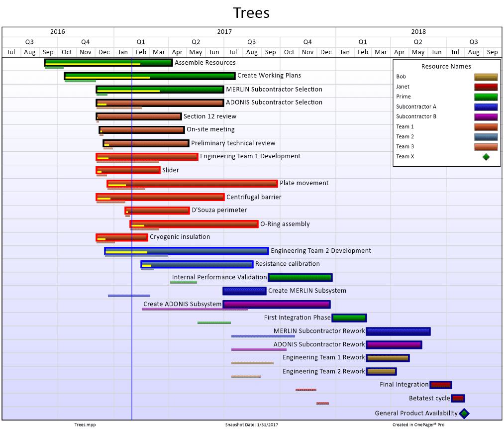Click the Subcontractor B purple legend swatch
The width and height of the screenshot is (504, 429).
[x=486, y=117]
